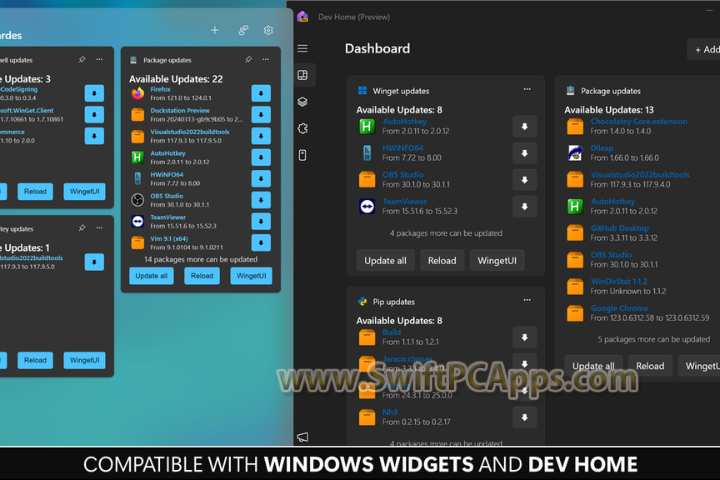Pin the Package updates widget in Widgets board
The height and width of the screenshot is (480, 720).
(x=248, y=60)
